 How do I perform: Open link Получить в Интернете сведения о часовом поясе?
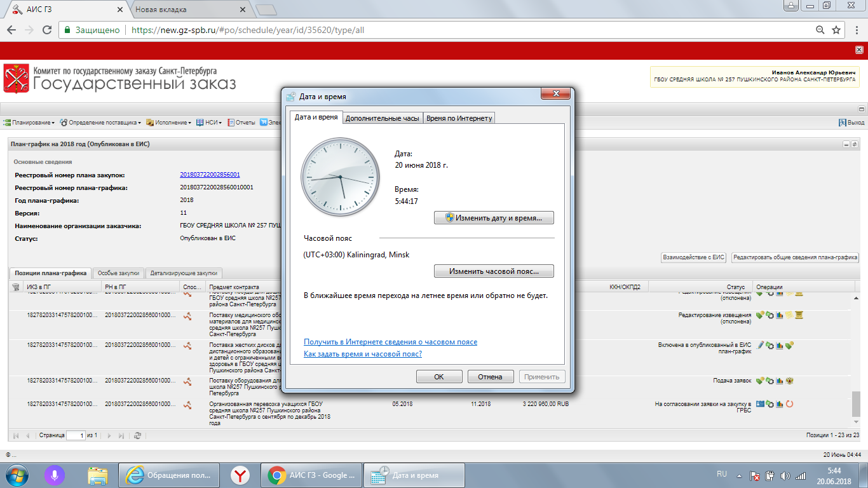point(390,342)
